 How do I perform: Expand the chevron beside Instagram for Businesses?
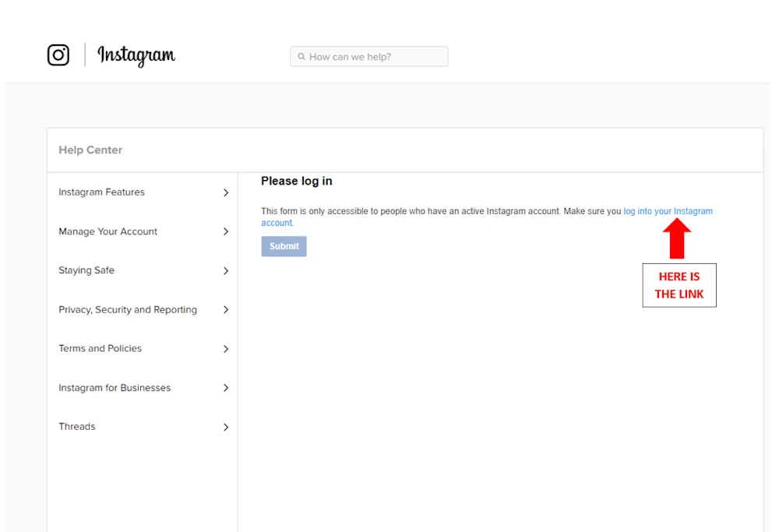[x=226, y=387]
